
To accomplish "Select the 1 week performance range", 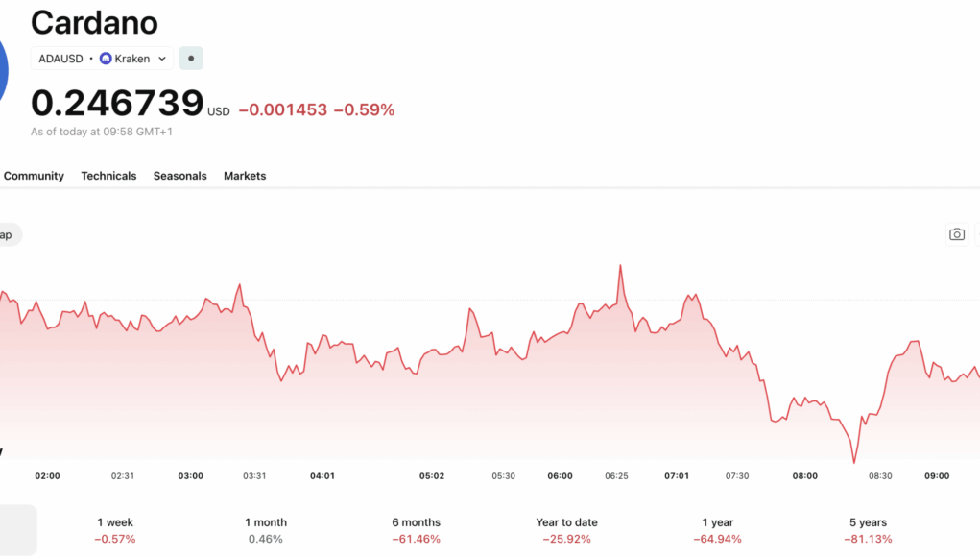I will pyautogui.click(x=115, y=530).
